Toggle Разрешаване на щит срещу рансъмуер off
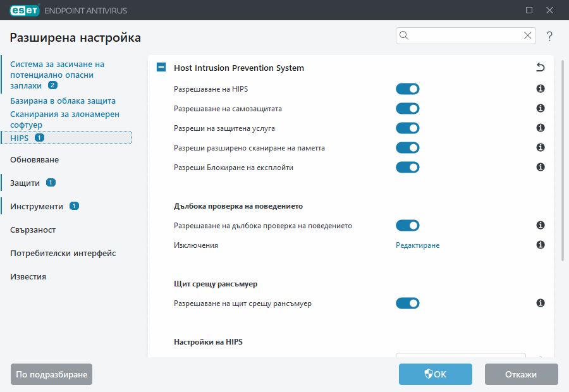This screenshot has width=569, height=392. (x=408, y=303)
